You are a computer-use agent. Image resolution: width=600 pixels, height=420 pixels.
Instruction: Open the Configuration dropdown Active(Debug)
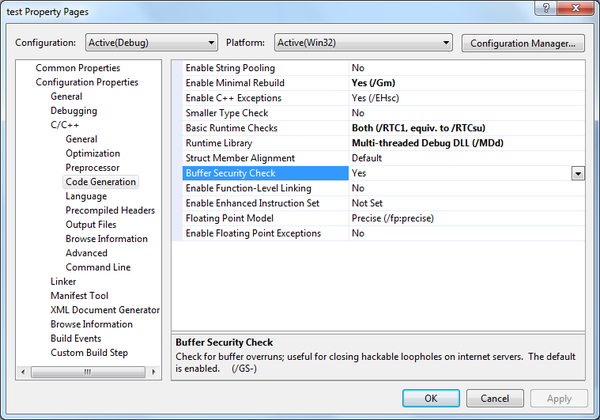click(x=152, y=42)
